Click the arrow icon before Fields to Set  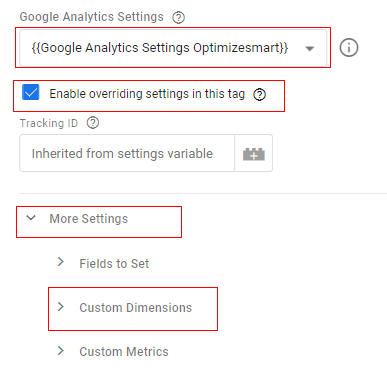click(x=61, y=262)
